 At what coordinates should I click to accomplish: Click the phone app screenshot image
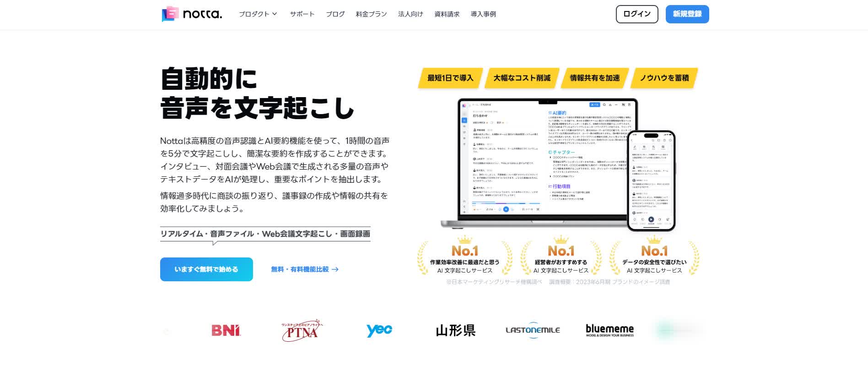click(x=651, y=181)
